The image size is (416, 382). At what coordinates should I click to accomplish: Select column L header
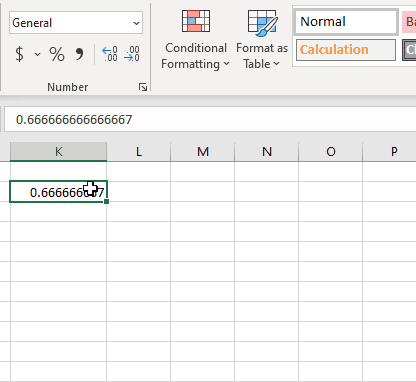click(139, 152)
